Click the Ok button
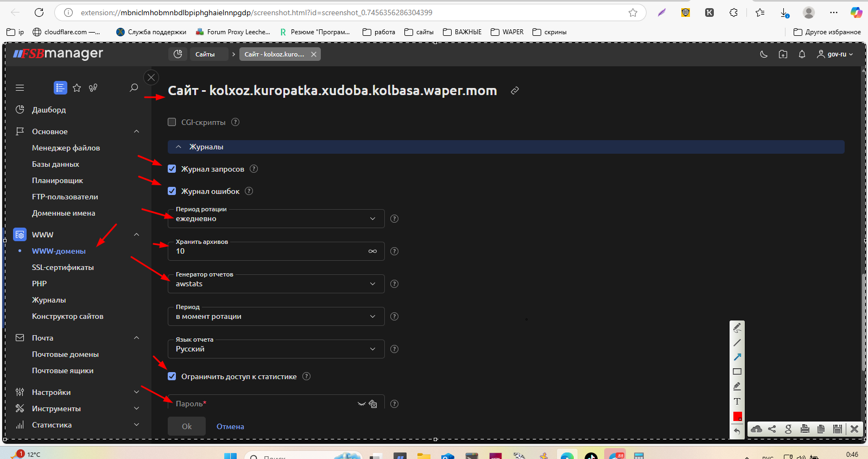 coord(187,426)
